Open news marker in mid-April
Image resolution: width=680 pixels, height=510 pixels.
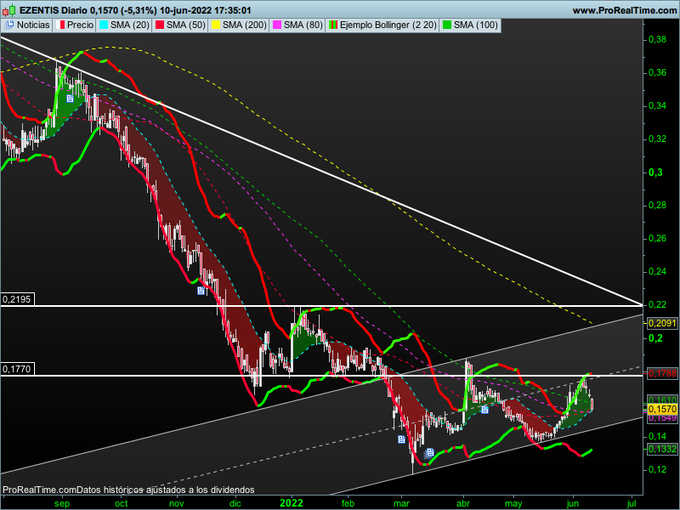pos(484,409)
